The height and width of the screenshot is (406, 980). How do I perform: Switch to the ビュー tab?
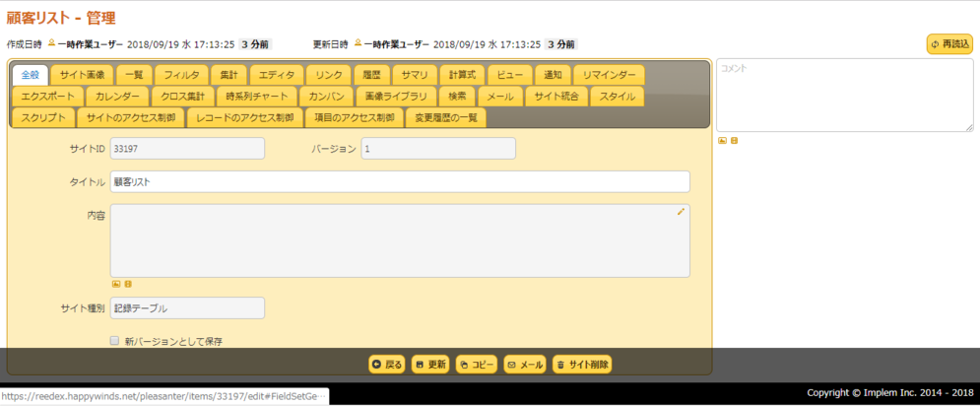(510, 75)
